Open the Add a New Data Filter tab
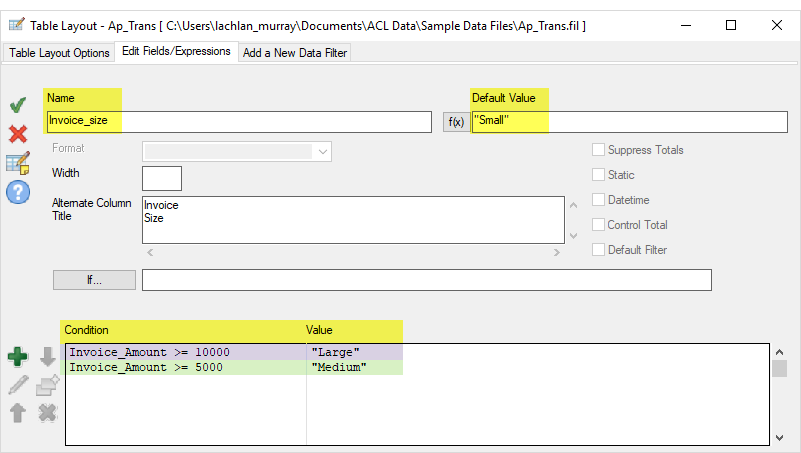 tap(294, 53)
